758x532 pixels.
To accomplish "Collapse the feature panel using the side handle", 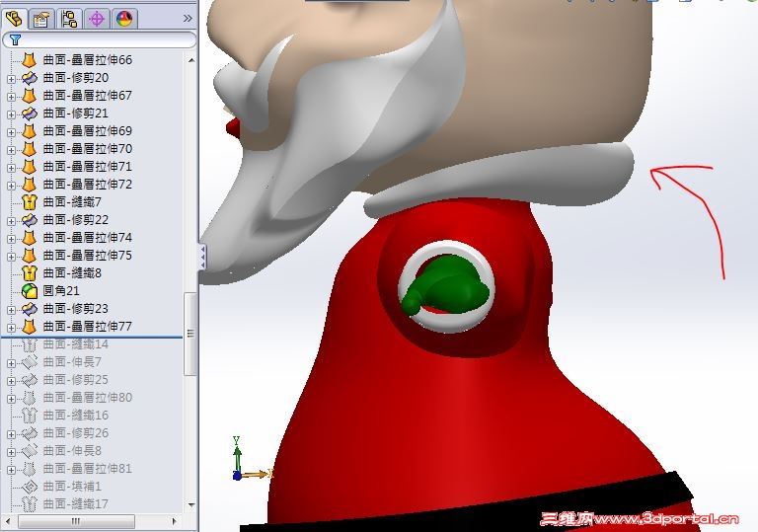I will 203,257.
